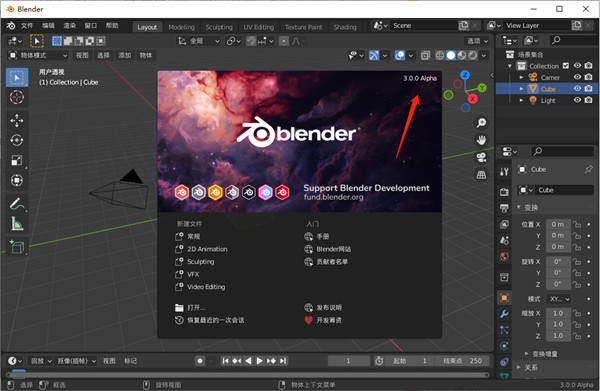This screenshot has height=391, width=600.
Task: Click the splash manual link
Action: point(317,236)
